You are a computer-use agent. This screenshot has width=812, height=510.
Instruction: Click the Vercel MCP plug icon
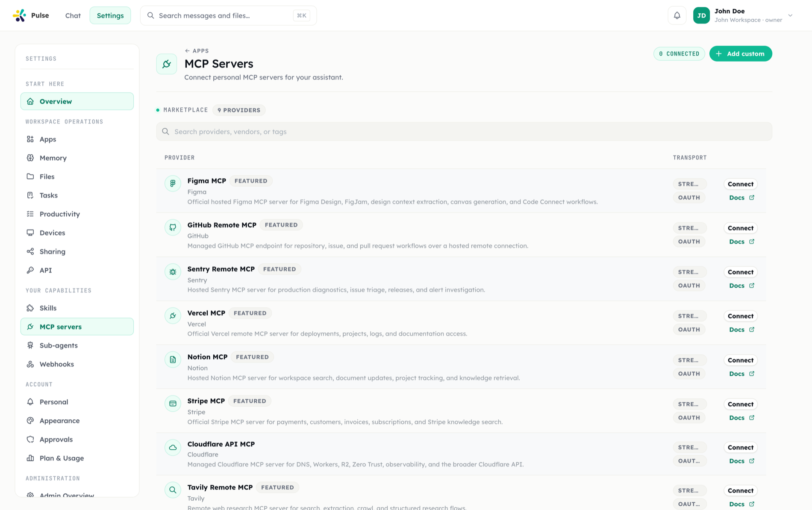(x=173, y=316)
